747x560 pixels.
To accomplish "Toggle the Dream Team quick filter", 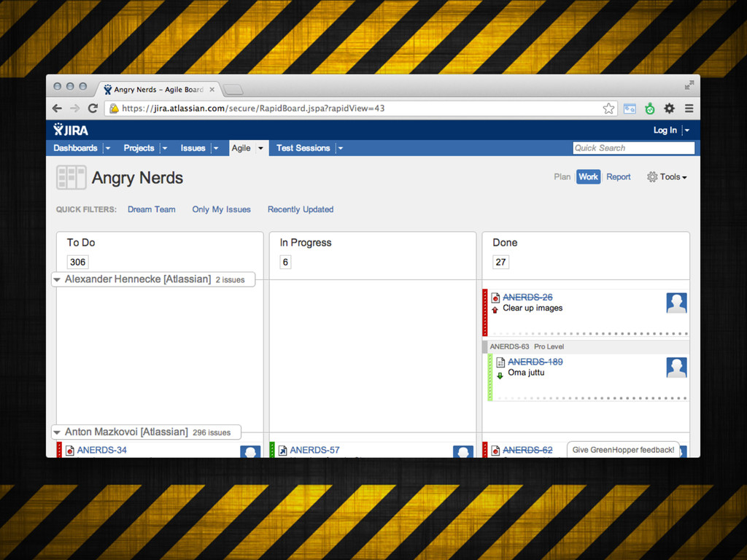I will tap(152, 209).
